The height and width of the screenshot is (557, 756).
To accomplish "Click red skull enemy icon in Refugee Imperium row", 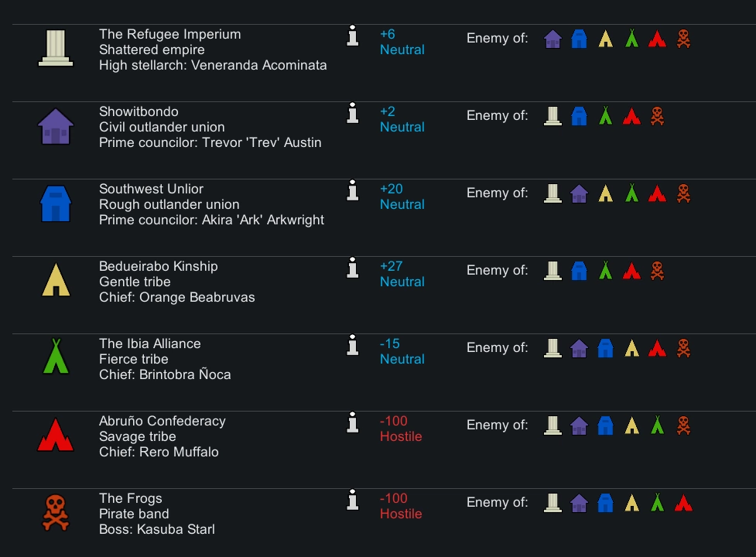I will [683, 39].
